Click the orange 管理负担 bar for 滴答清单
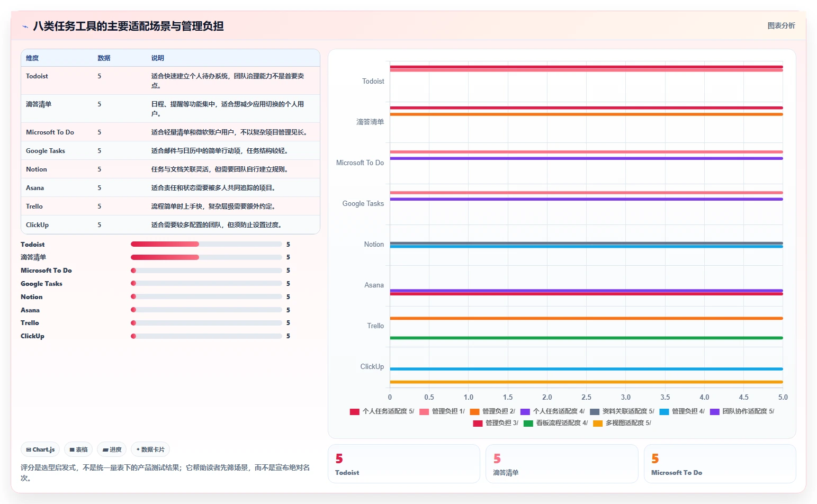The height and width of the screenshot is (504, 817). tap(586, 114)
